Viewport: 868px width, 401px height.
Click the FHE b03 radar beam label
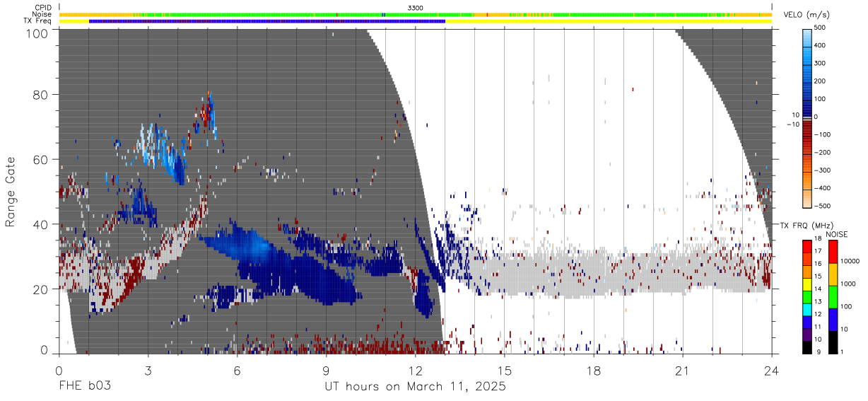[x=84, y=387]
